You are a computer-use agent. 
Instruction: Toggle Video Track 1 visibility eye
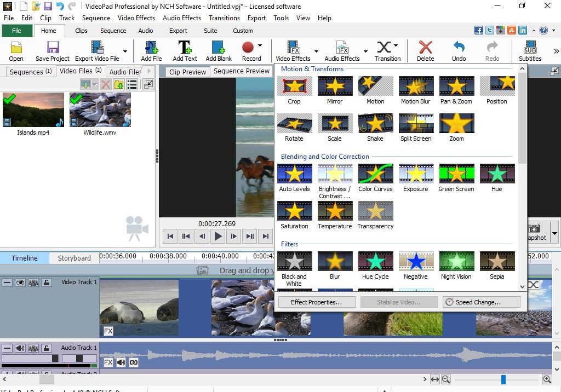pos(21,283)
